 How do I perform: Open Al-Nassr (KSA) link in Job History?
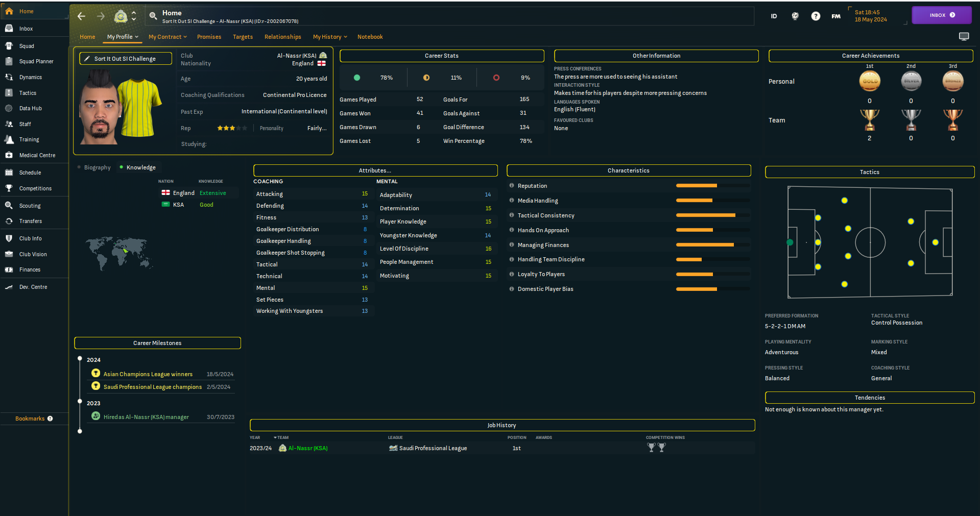[x=308, y=448]
